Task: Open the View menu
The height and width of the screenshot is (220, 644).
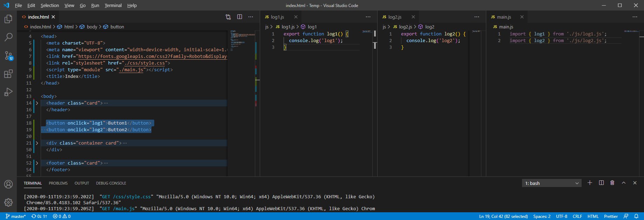Action: pos(69,5)
